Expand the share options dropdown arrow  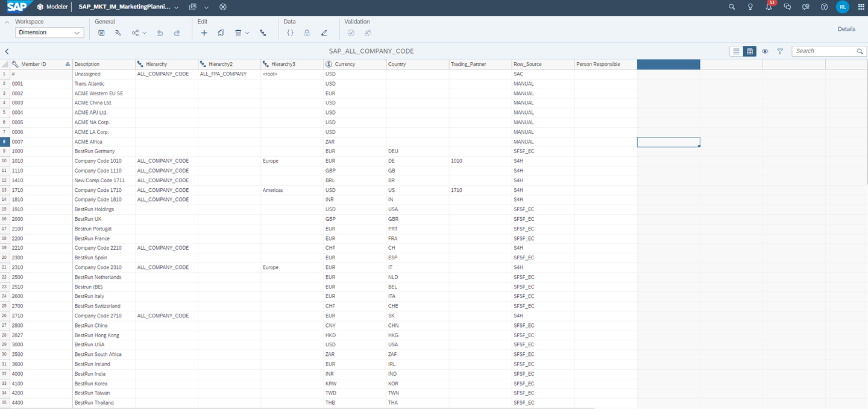click(x=145, y=33)
